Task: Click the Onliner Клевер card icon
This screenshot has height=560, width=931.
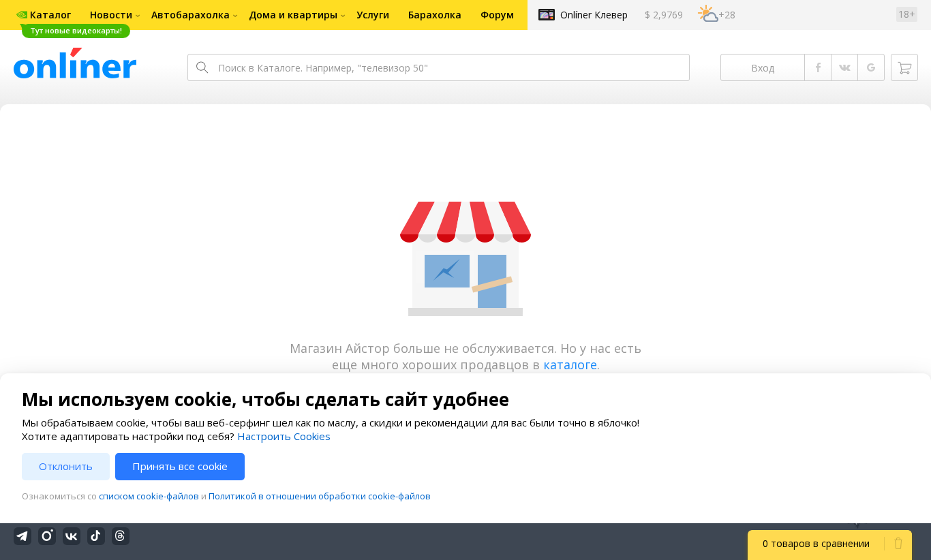Action: pyautogui.click(x=547, y=14)
